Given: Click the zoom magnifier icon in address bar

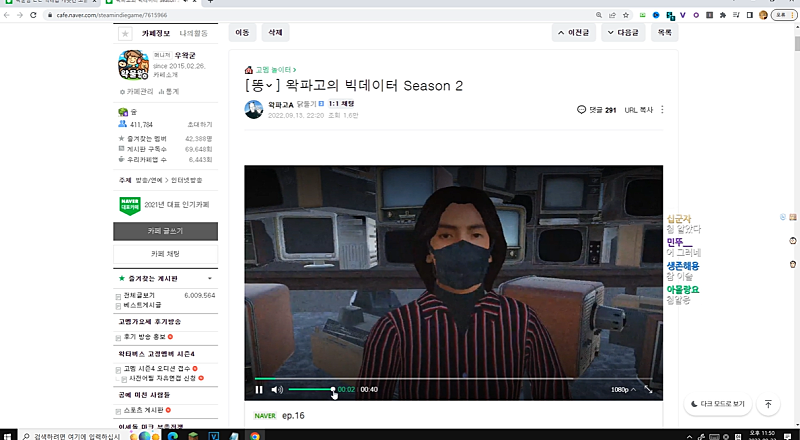Looking at the screenshot, I should click(x=599, y=15).
